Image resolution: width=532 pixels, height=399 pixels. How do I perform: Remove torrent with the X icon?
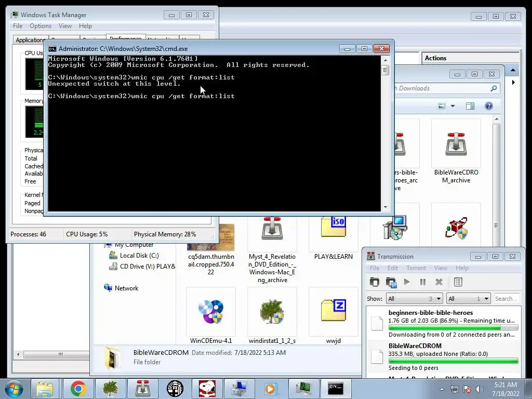coord(439,282)
